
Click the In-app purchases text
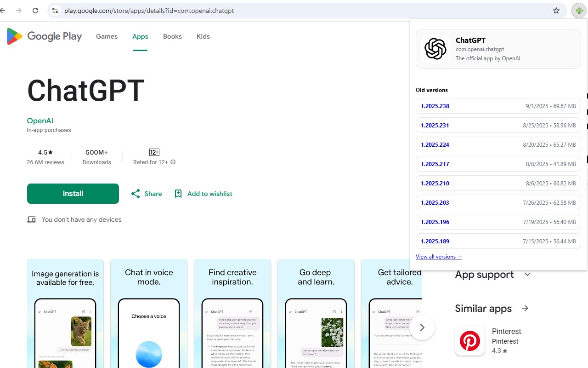(x=49, y=130)
